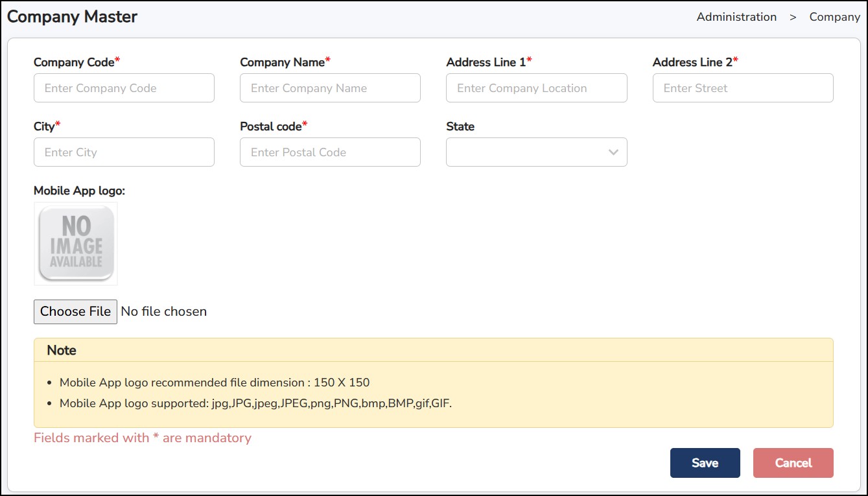Screen dimensions: 868x496
Task: Click the supported logo formats note line
Action: (x=255, y=403)
